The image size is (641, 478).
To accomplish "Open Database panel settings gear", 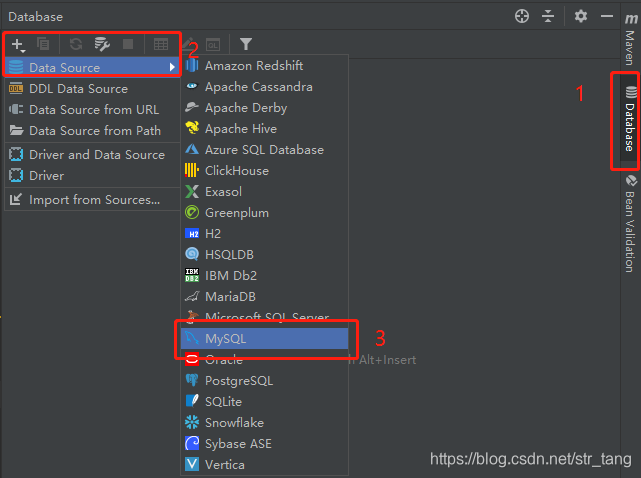I will tap(580, 16).
